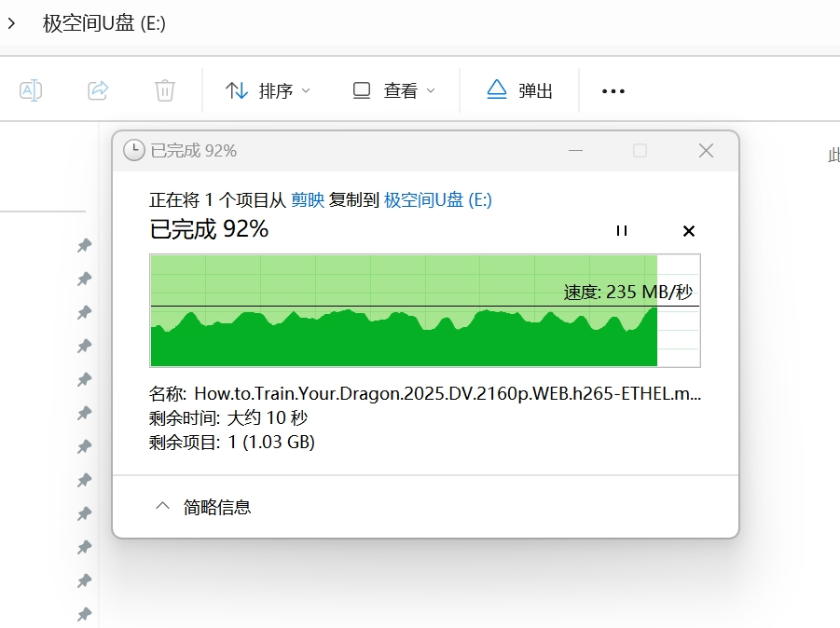Click the Rename icon in toolbar

click(31, 90)
